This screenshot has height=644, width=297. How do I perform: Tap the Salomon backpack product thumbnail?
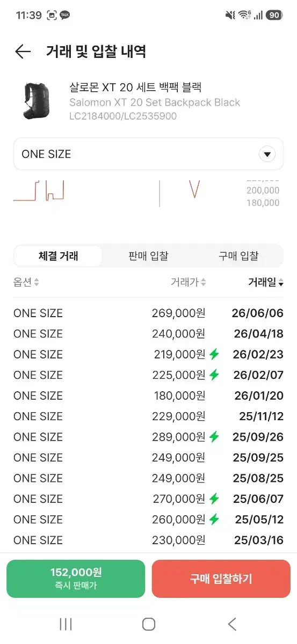(35, 100)
